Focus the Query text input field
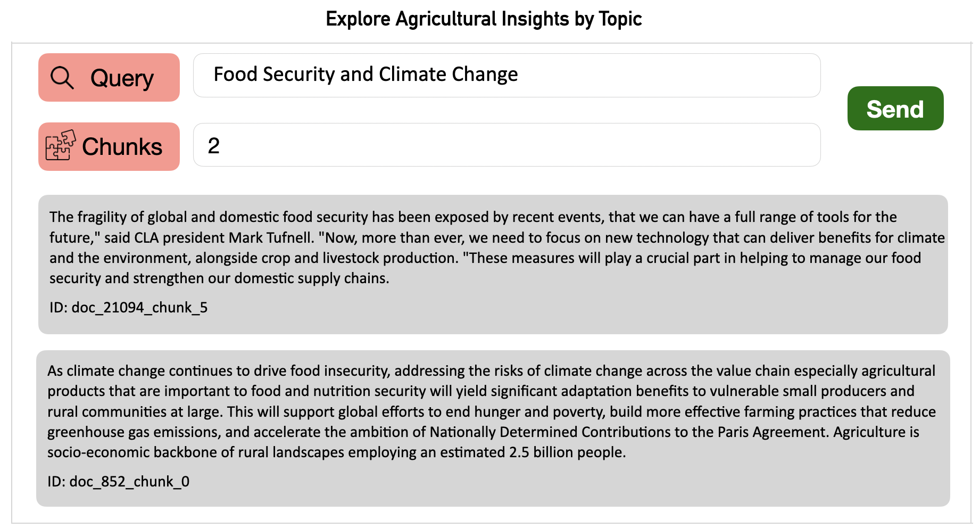The height and width of the screenshot is (528, 980). click(506, 75)
